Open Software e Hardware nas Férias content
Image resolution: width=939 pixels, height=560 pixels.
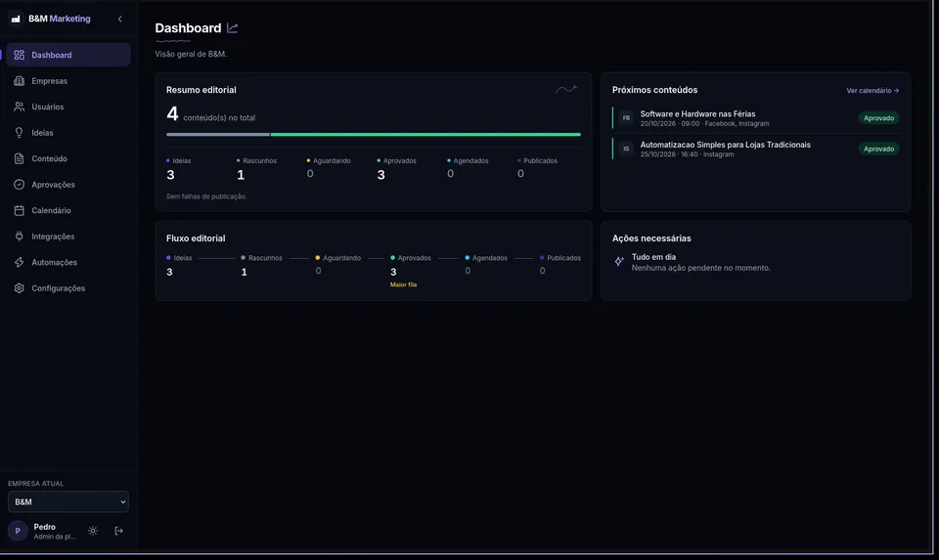tap(697, 113)
